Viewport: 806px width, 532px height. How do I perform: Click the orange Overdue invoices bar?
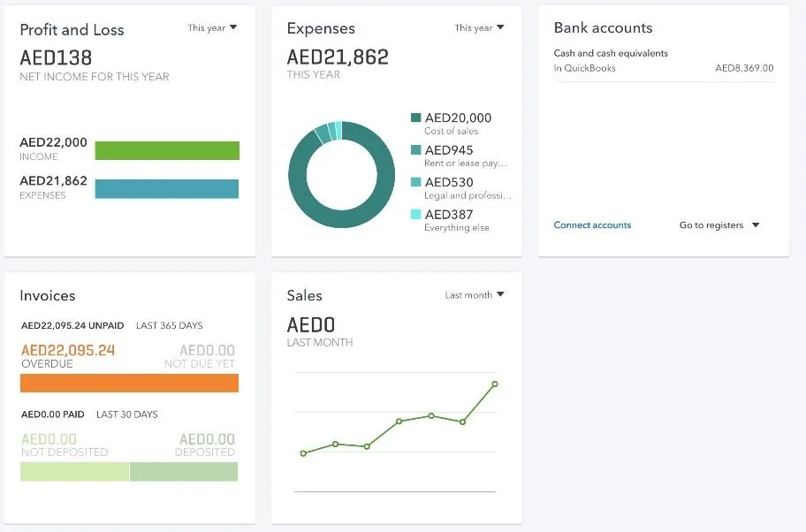pyautogui.click(x=129, y=383)
